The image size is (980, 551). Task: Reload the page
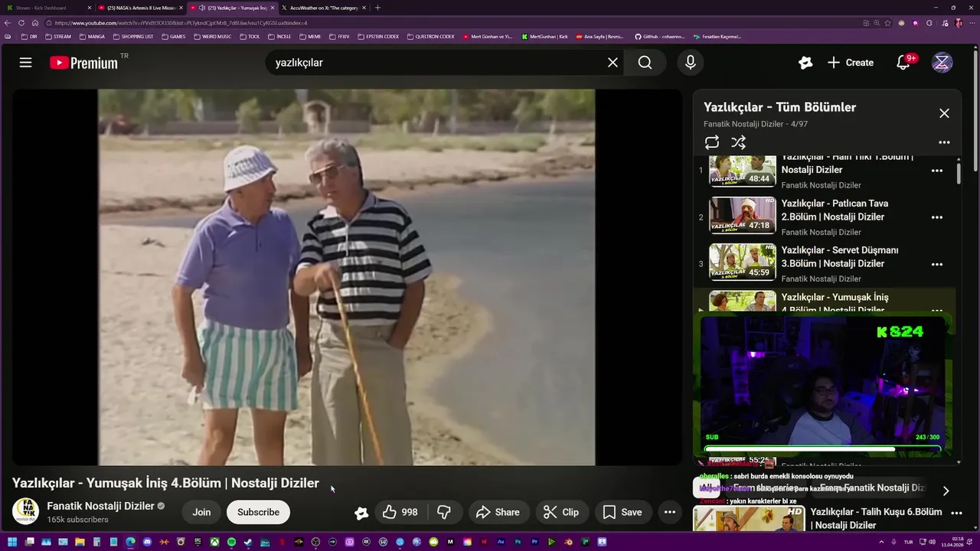click(x=21, y=23)
